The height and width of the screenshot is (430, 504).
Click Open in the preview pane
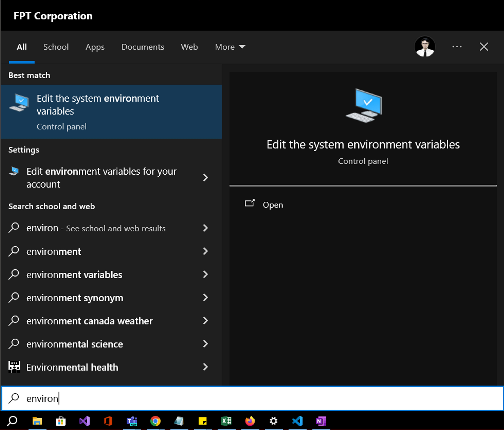272,205
